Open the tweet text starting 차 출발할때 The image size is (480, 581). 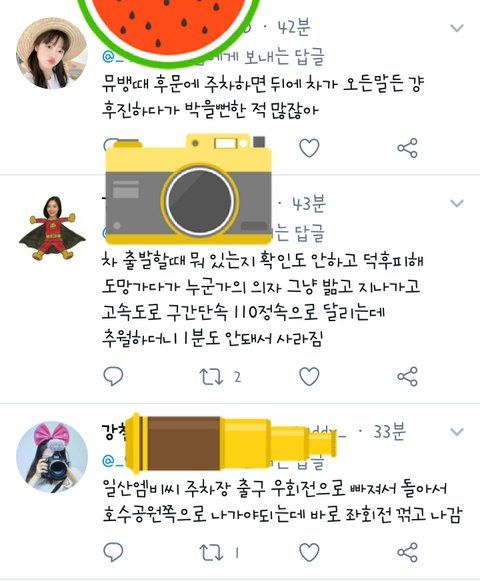(262, 299)
